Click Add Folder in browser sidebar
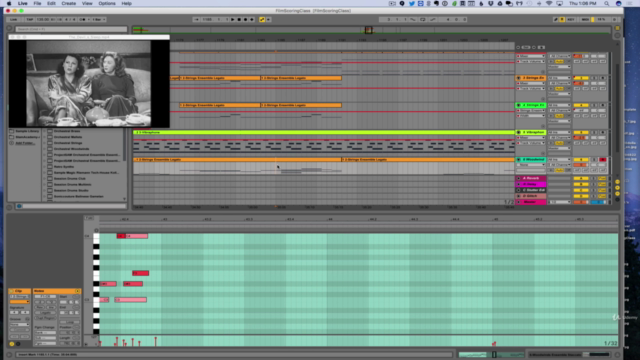 click(x=24, y=143)
